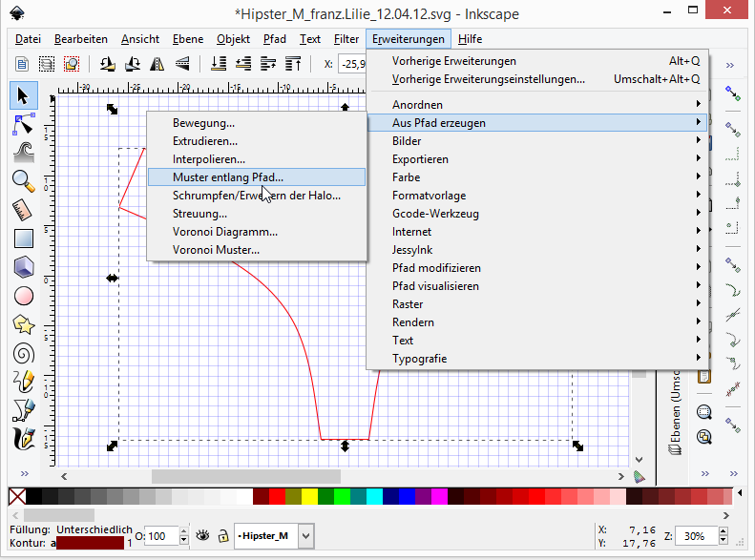Click the red color swatch in palette
Screen dimensions: 755x560
[278, 495]
